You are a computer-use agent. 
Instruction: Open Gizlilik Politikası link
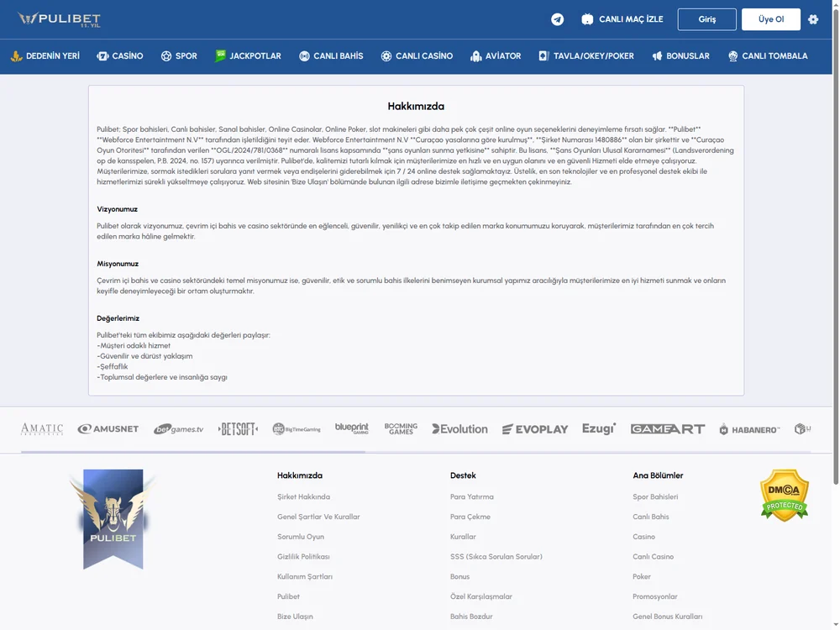[303, 557]
